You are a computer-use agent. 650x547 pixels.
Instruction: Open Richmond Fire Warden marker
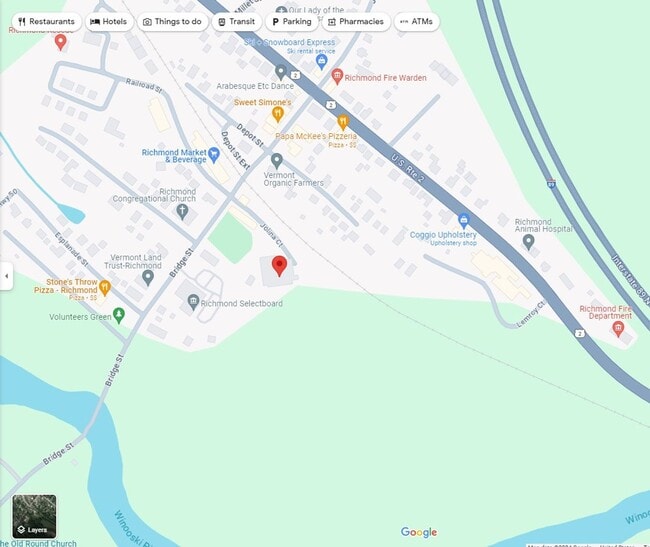coord(337,77)
